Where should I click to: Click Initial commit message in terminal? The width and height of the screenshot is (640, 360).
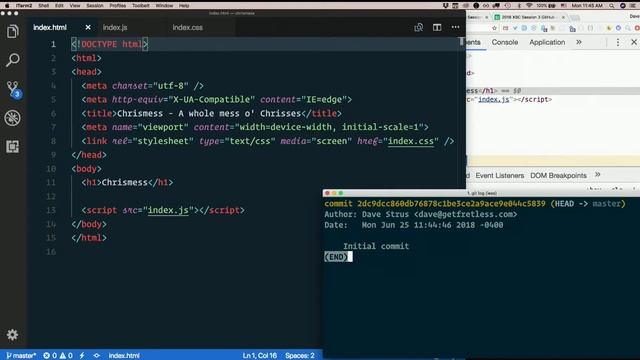(376, 246)
